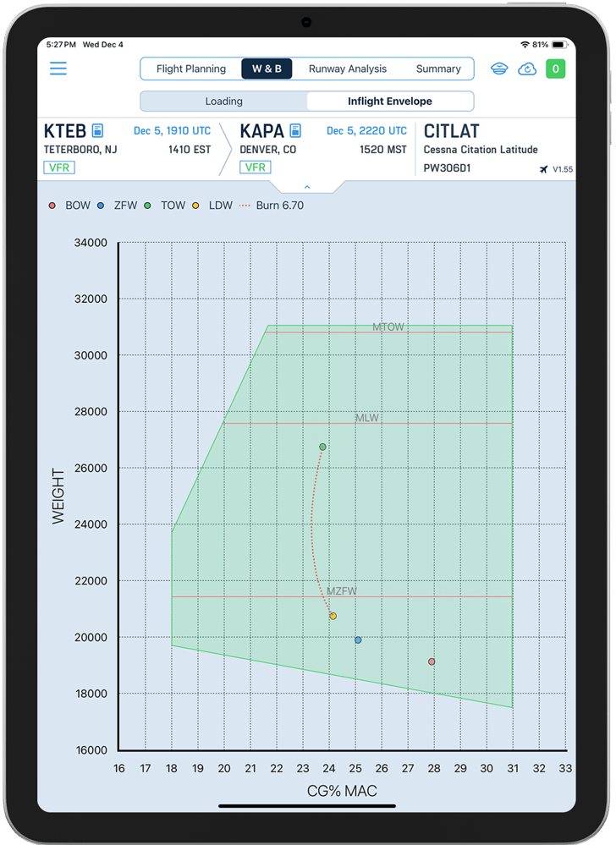Select the CITLAT aircraft name
The image size is (616, 845).
point(451,131)
